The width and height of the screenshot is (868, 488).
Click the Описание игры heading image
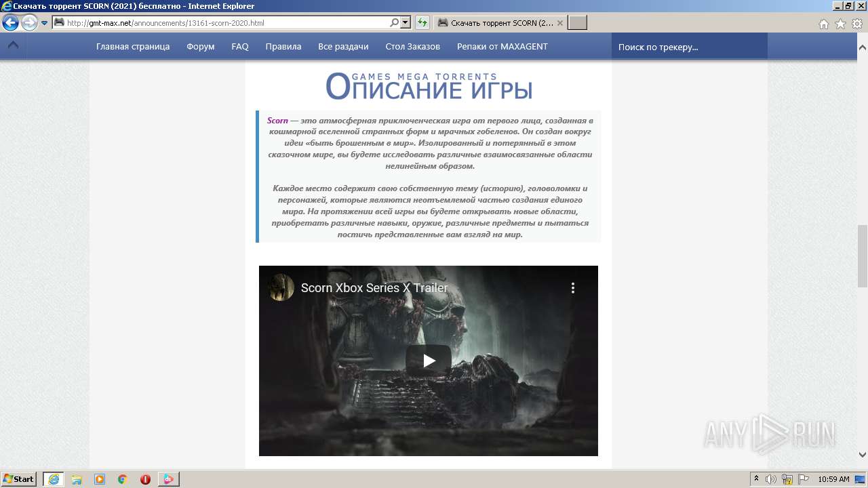tap(429, 86)
